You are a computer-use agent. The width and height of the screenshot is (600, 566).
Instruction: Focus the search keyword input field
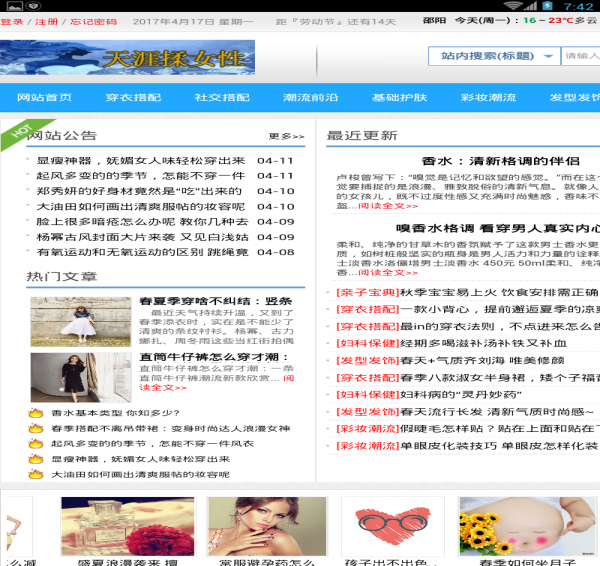point(580,56)
